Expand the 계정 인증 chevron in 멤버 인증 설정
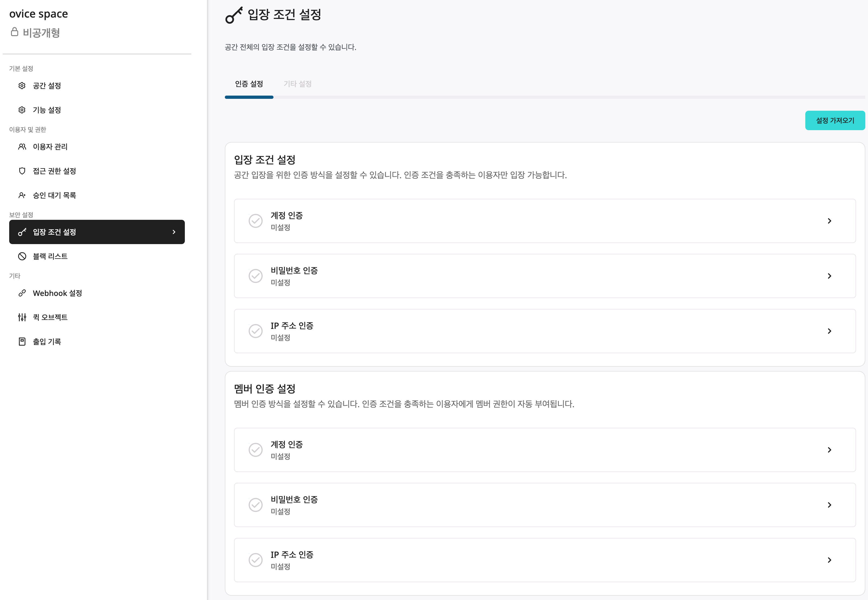The image size is (868, 600). [x=829, y=450]
